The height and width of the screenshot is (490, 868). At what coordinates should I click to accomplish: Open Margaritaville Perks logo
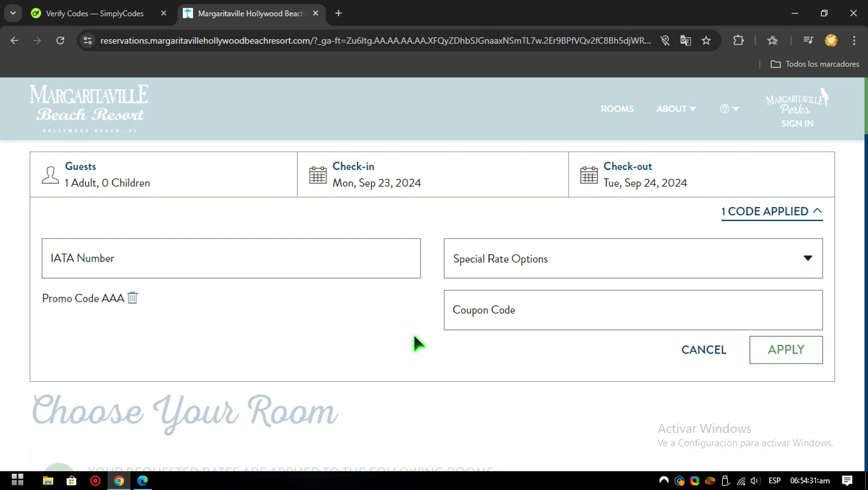click(x=797, y=102)
